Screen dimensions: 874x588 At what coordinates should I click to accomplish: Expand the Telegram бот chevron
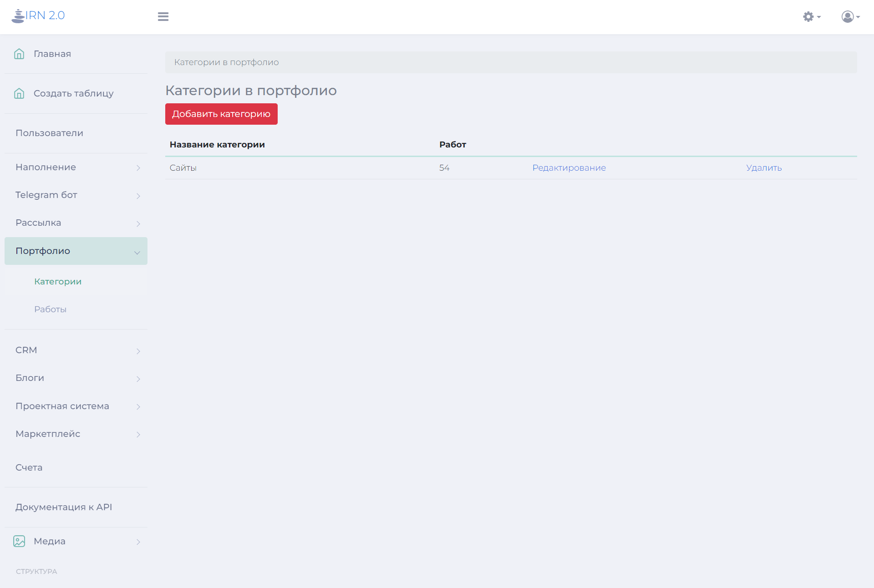(138, 196)
